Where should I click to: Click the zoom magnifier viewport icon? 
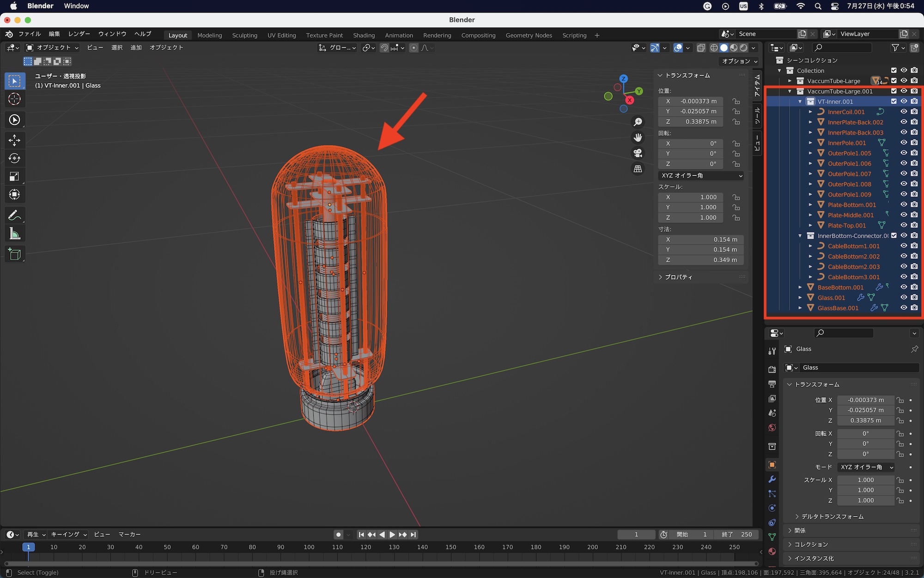pos(638,122)
